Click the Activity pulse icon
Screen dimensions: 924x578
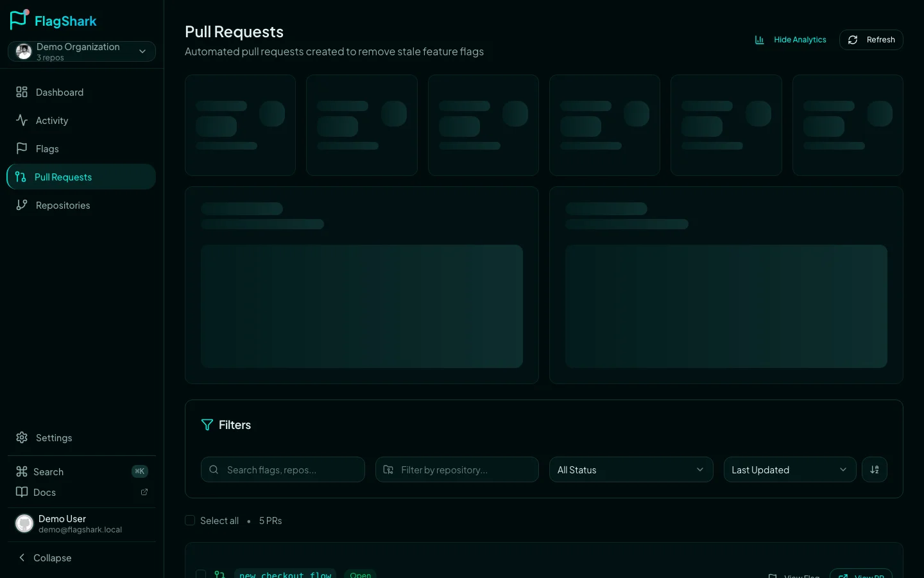coord(22,121)
